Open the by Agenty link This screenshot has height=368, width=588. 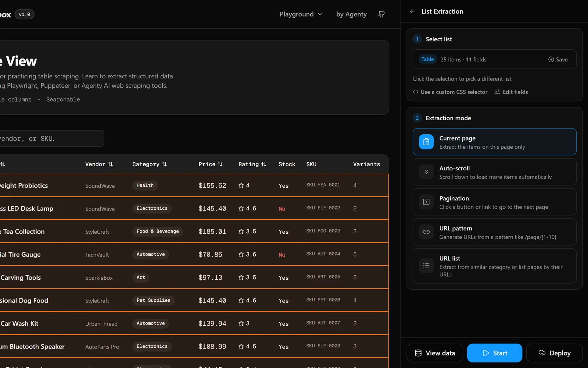(x=351, y=14)
